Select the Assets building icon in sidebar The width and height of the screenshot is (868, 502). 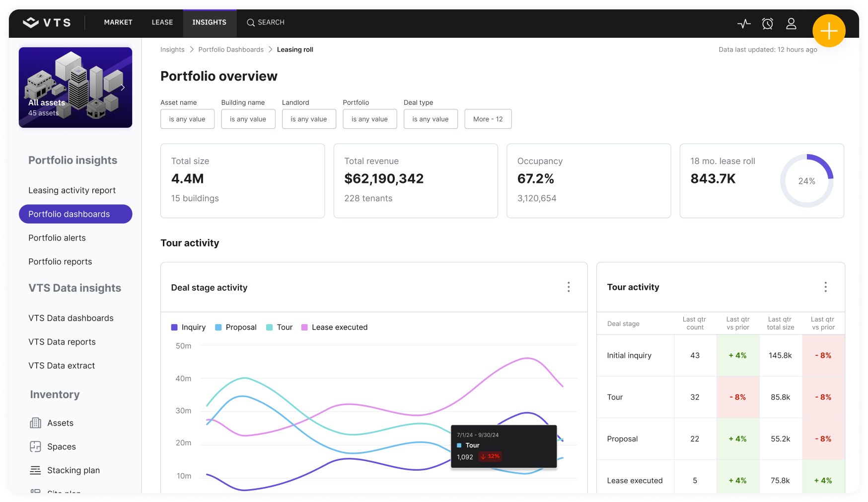point(35,422)
